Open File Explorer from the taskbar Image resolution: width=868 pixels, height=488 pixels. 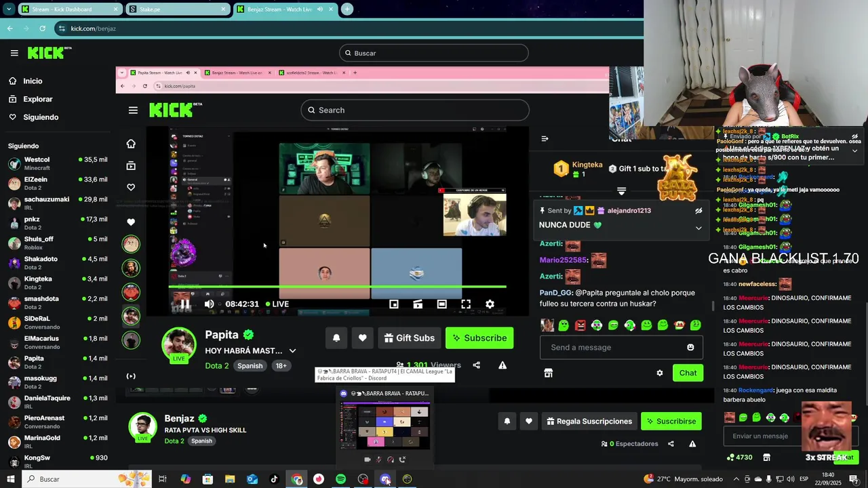coord(230,479)
